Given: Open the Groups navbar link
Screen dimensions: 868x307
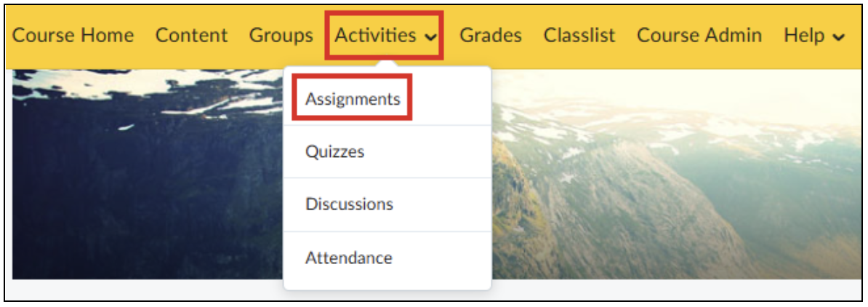Looking at the screenshot, I should click(x=281, y=36).
